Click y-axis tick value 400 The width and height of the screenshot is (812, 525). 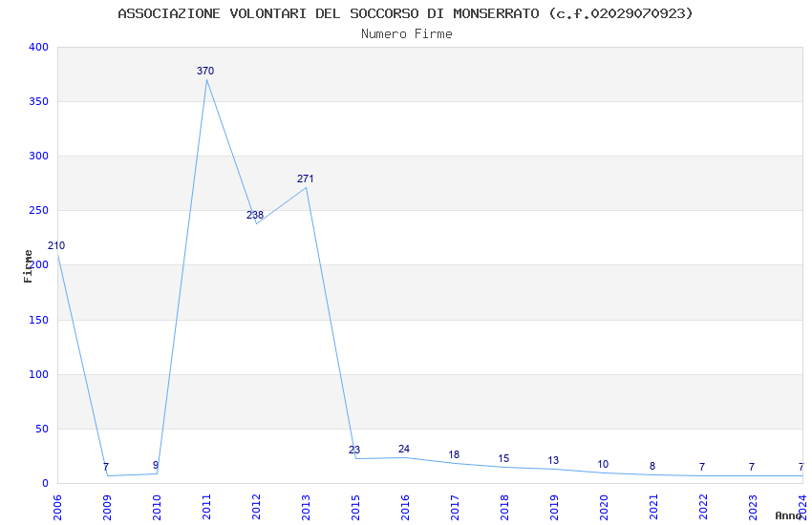[39, 47]
